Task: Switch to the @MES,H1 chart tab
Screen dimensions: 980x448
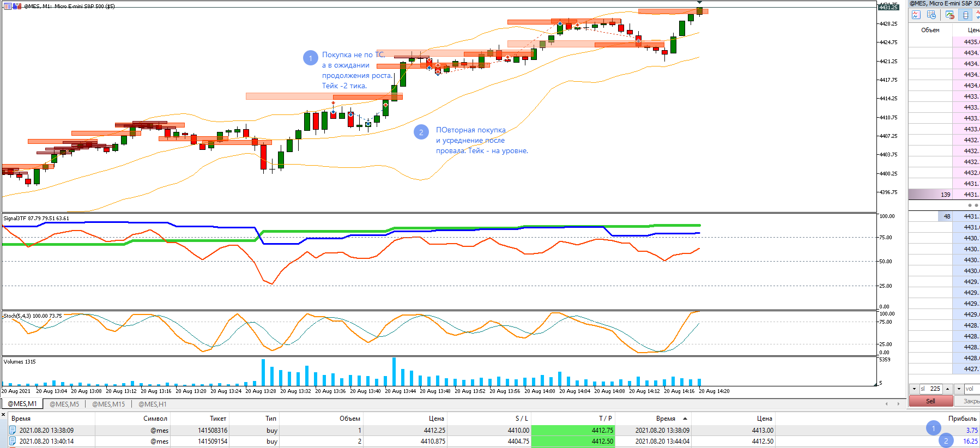Action: (153, 404)
